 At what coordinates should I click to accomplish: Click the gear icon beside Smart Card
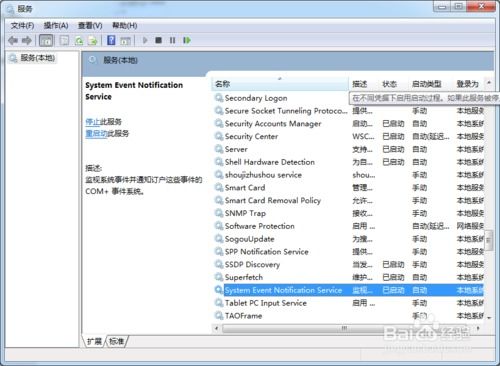(219, 187)
